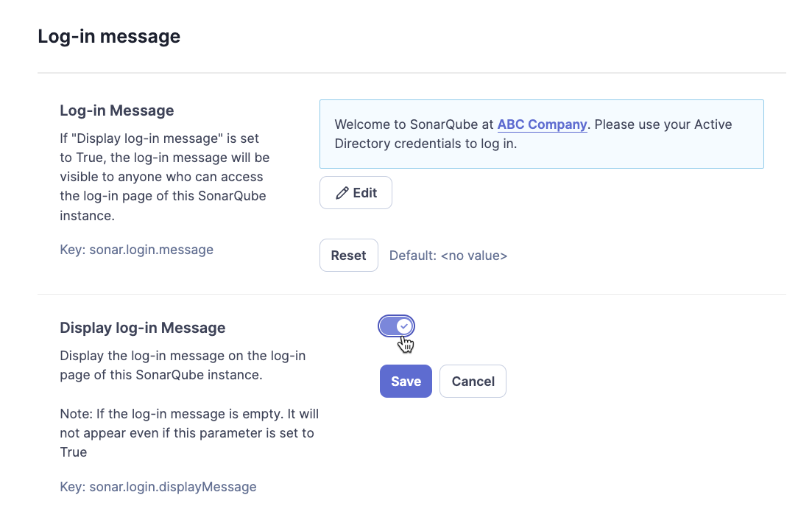Open the ABC Company link
The width and height of the screenshot is (812, 520).
[542, 124]
